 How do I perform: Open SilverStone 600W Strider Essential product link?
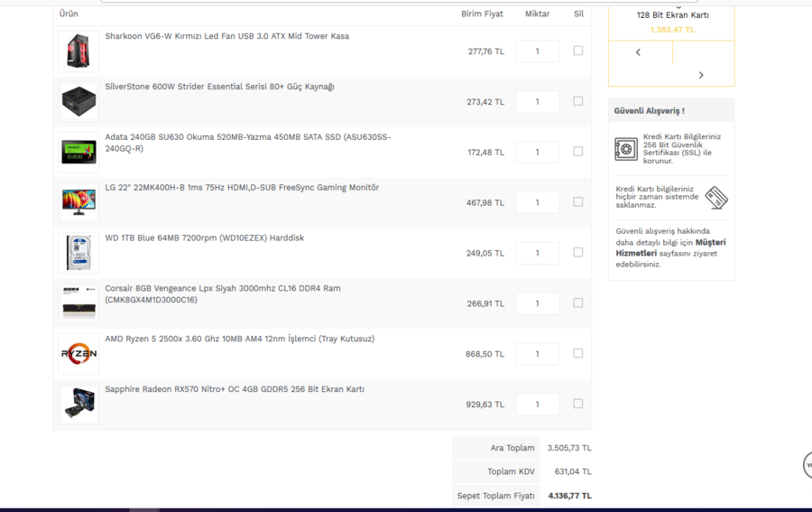[x=219, y=87]
